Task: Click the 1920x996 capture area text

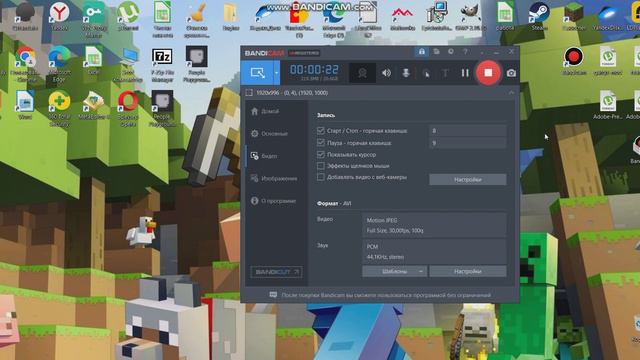Action: [292, 93]
